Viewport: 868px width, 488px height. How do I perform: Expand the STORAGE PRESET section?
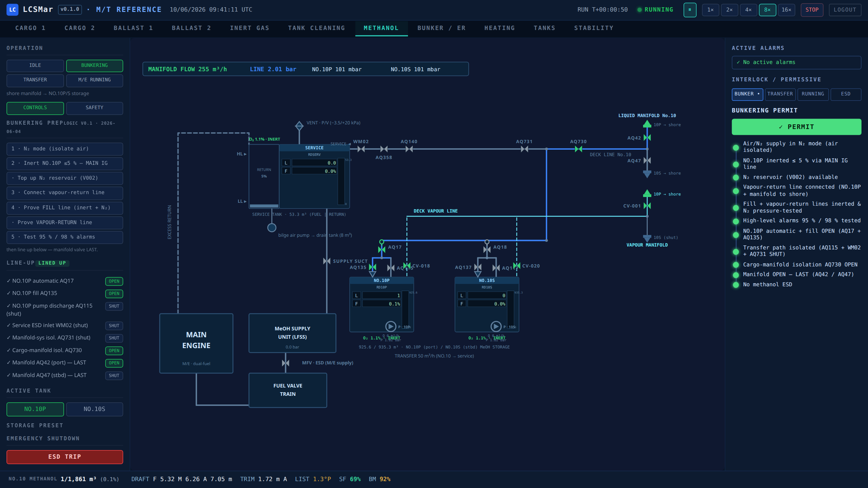tap(35, 425)
